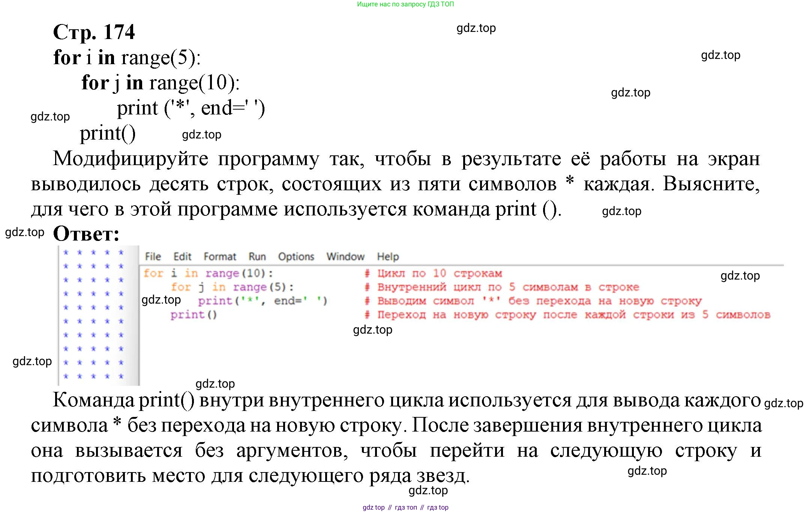The height and width of the screenshot is (513, 812).
Task: Open the Window menu in IDLE
Action: click(x=345, y=257)
